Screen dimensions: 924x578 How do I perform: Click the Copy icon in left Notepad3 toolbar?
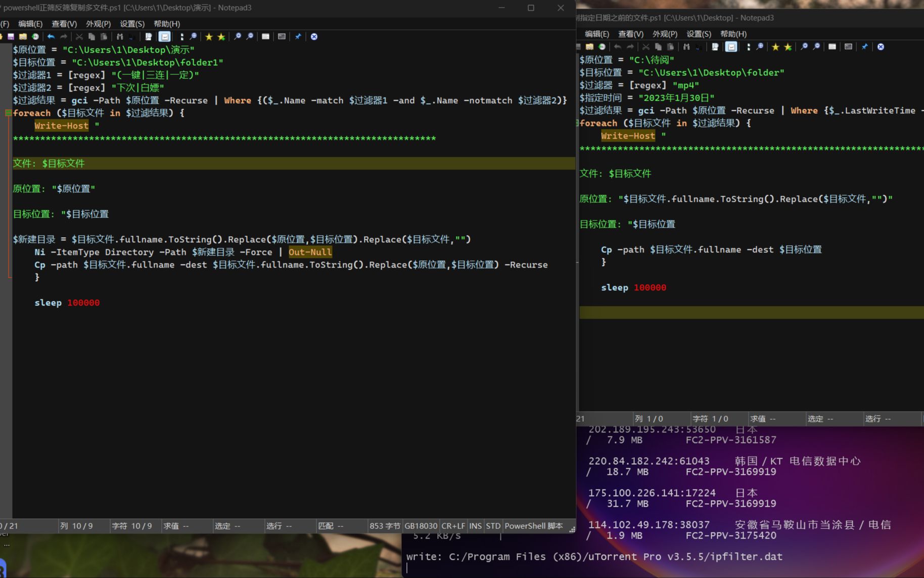click(91, 36)
